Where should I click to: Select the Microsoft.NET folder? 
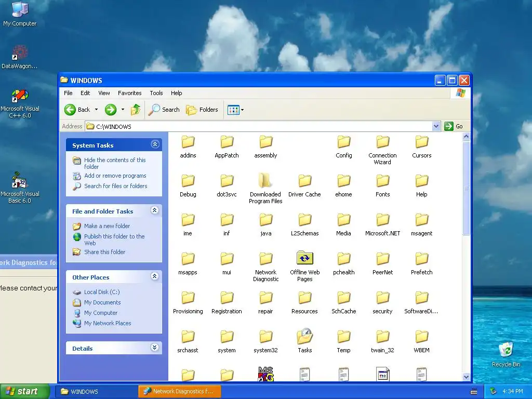click(x=383, y=224)
